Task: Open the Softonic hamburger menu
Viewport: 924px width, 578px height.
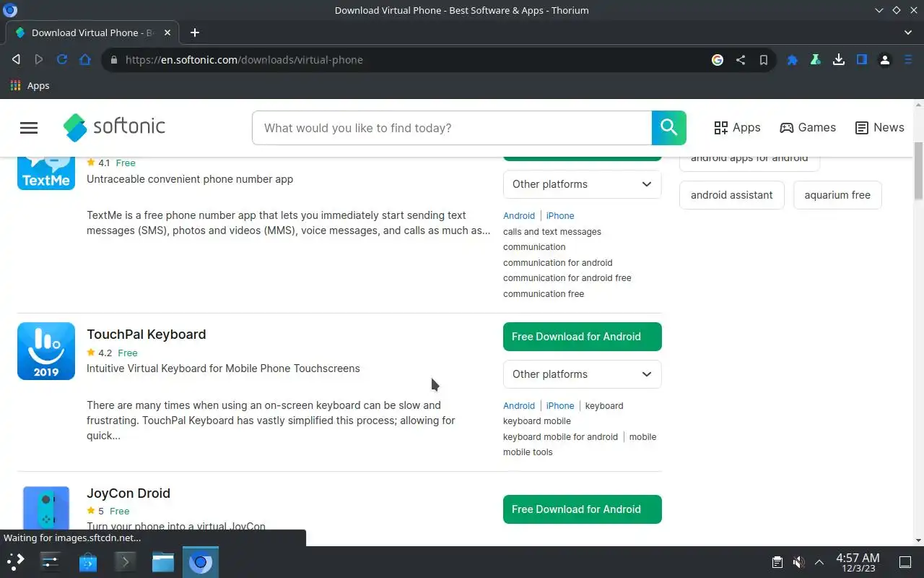Action: 29,128
